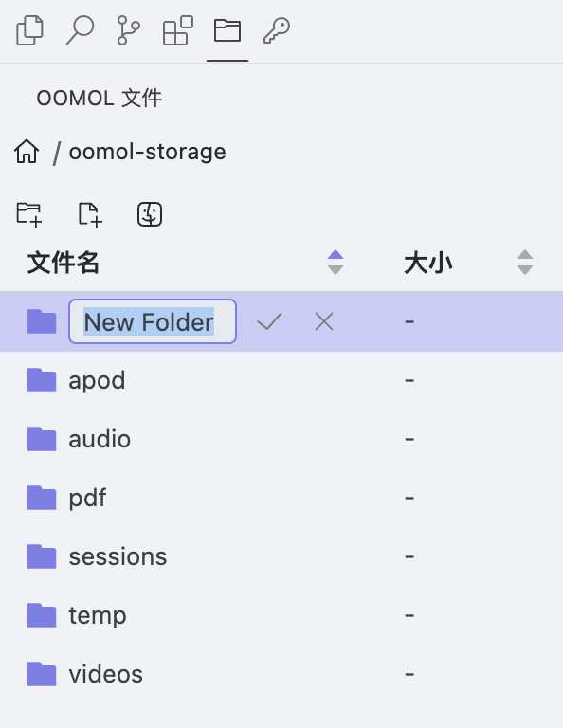
Task: Click oomol-storage breadcrumb link
Action: [x=148, y=152]
